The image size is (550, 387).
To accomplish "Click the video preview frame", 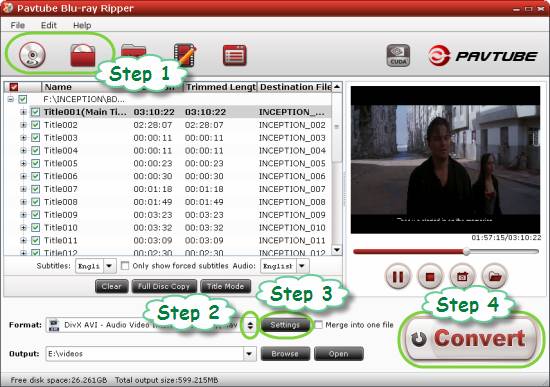I will (x=445, y=160).
